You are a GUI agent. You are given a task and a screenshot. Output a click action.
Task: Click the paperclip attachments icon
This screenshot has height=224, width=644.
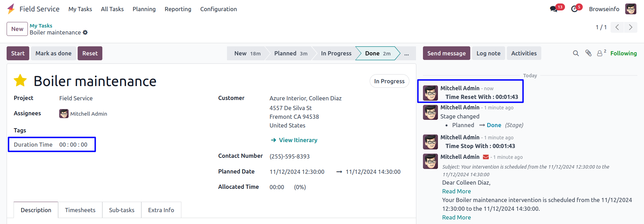pos(588,53)
